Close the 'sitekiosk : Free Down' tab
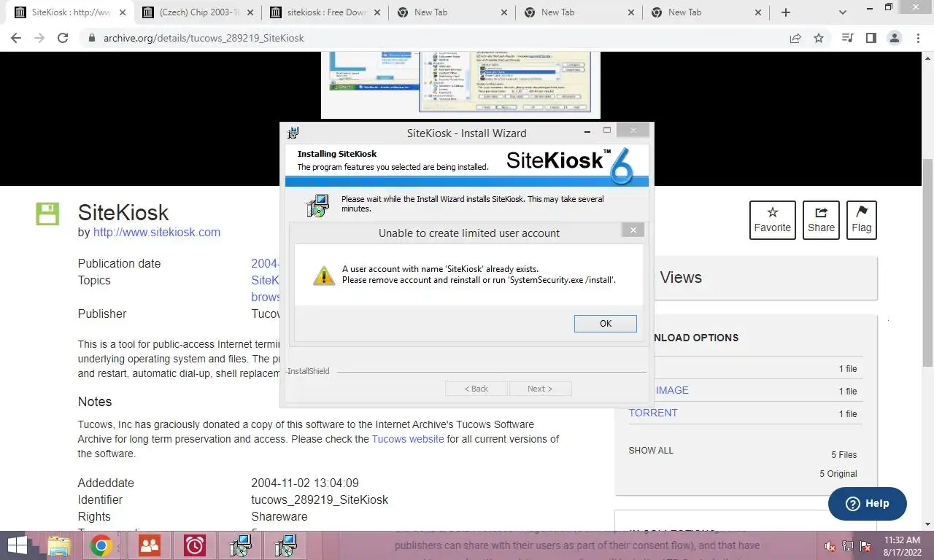The width and height of the screenshot is (934, 560). (x=377, y=12)
